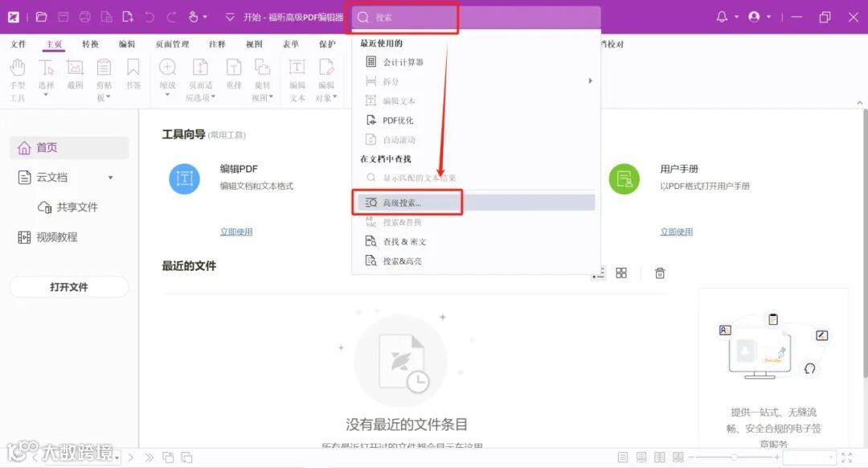This screenshot has width=868, height=468.
Task: Click the 重排 reflow tool
Action: 234,74
